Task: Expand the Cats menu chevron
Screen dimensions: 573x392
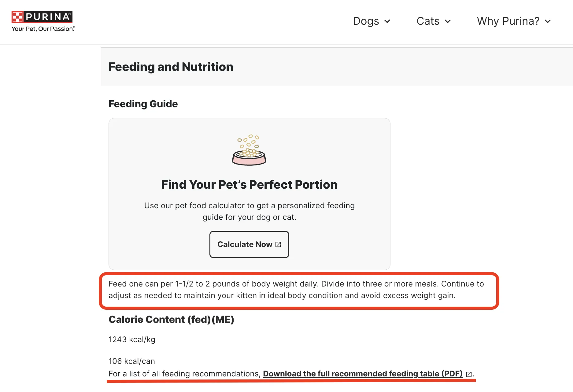Action: coord(448,21)
